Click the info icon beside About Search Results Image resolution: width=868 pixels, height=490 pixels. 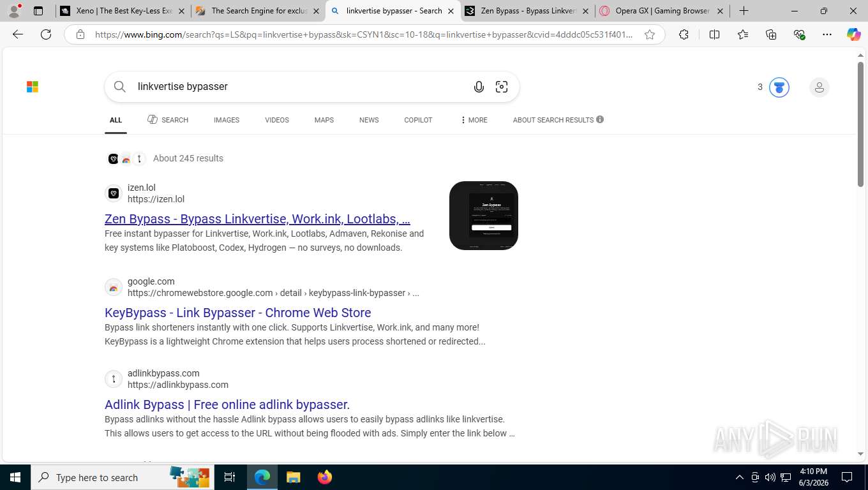(600, 119)
